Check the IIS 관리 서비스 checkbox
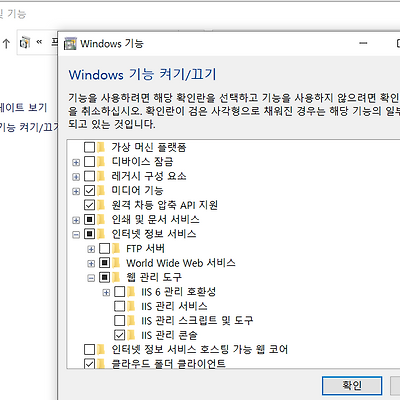Image resolution: width=400 pixels, height=400 pixels. [x=119, y=306]
